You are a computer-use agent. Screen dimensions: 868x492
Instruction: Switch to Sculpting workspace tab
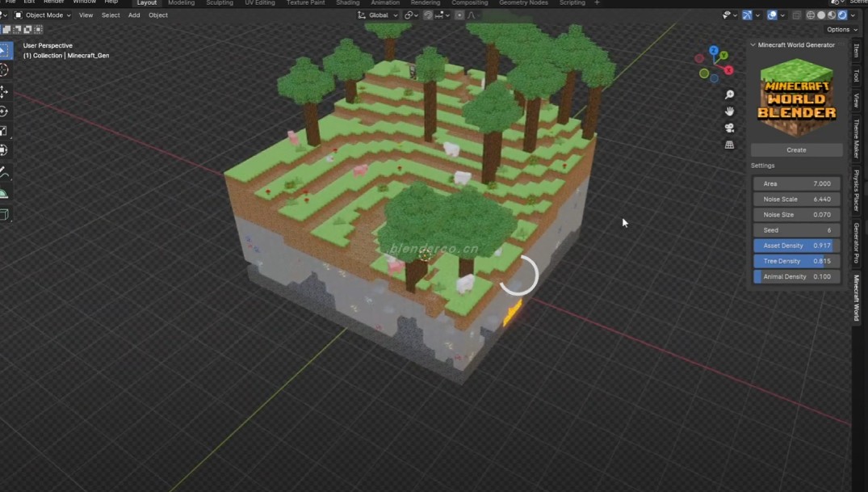(220, 2)
